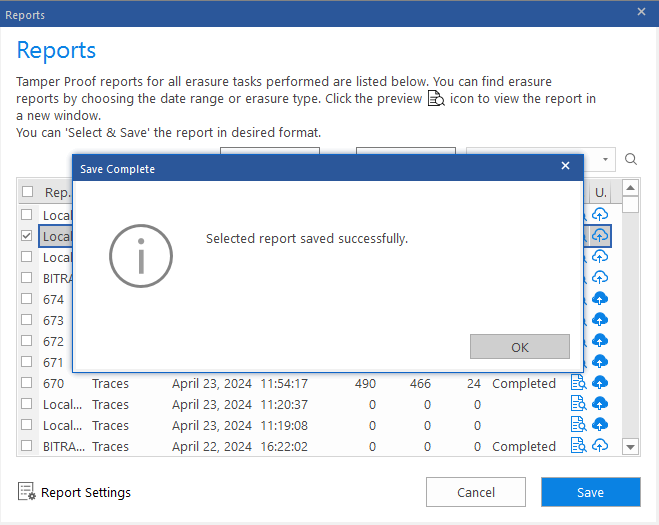Toggle the select-all header checkbox

pyautogui.click(x=27, y=192)
